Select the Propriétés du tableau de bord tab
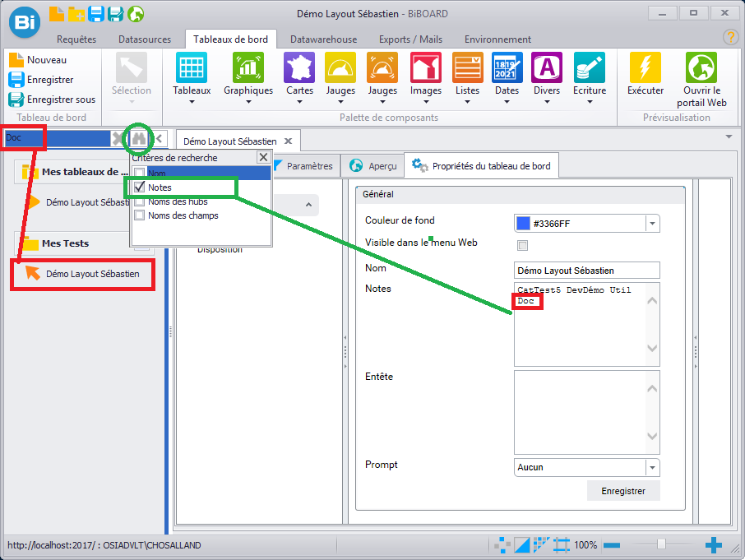745x560 pixels. (x=481, y=166)
